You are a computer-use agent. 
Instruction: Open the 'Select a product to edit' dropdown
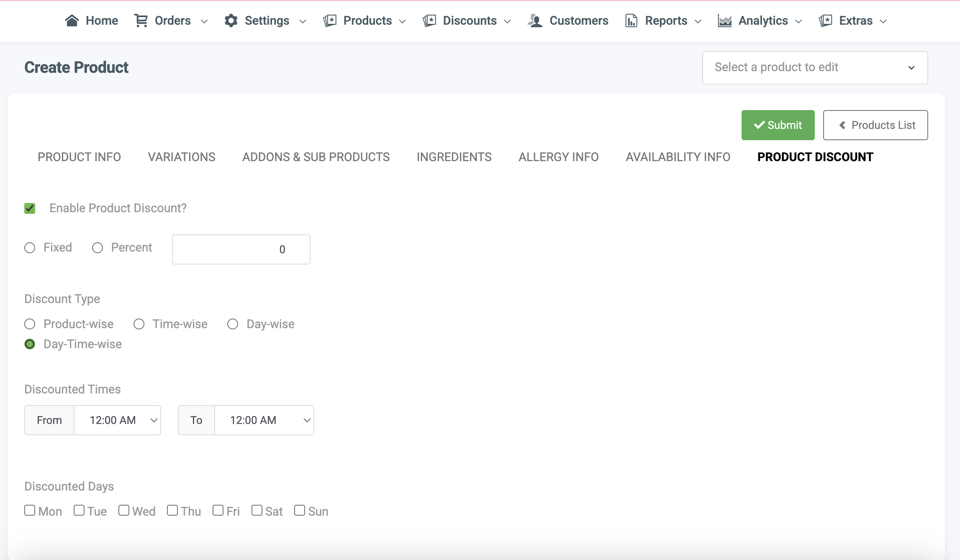[x=814, y=68]
